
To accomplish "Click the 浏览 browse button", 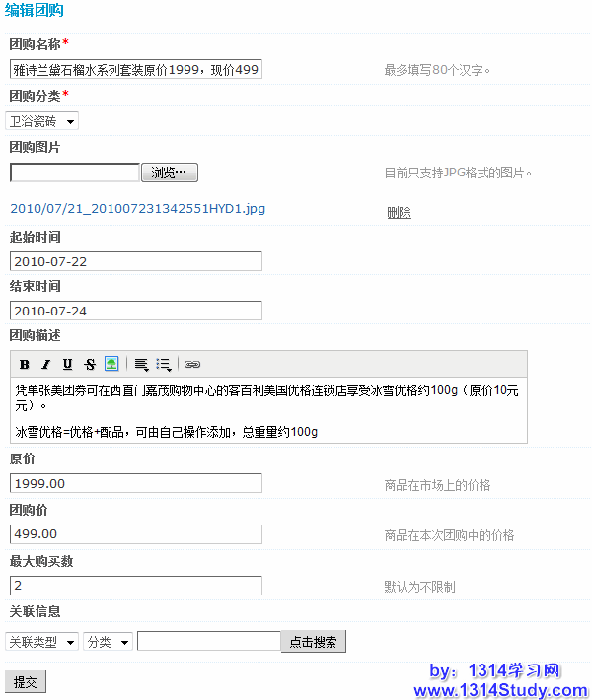I will (170, 173).
